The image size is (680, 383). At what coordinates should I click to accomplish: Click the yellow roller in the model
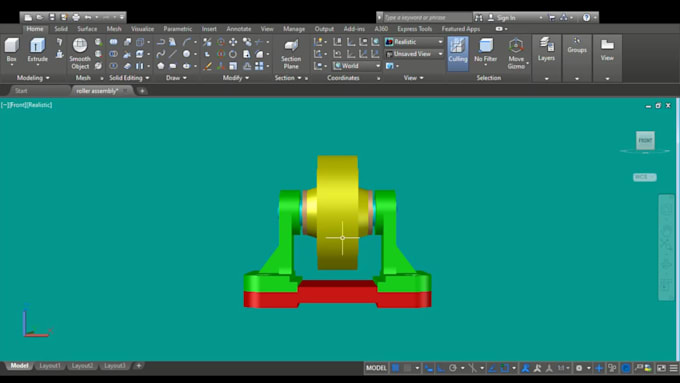(337, 213)
